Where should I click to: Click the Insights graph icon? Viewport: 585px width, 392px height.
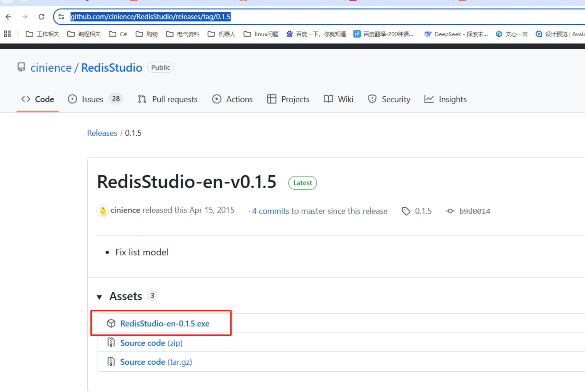point(429,99)
